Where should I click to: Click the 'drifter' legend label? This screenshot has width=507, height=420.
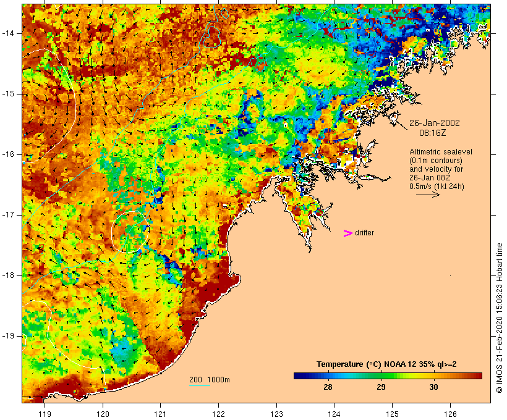coord(364,233)
